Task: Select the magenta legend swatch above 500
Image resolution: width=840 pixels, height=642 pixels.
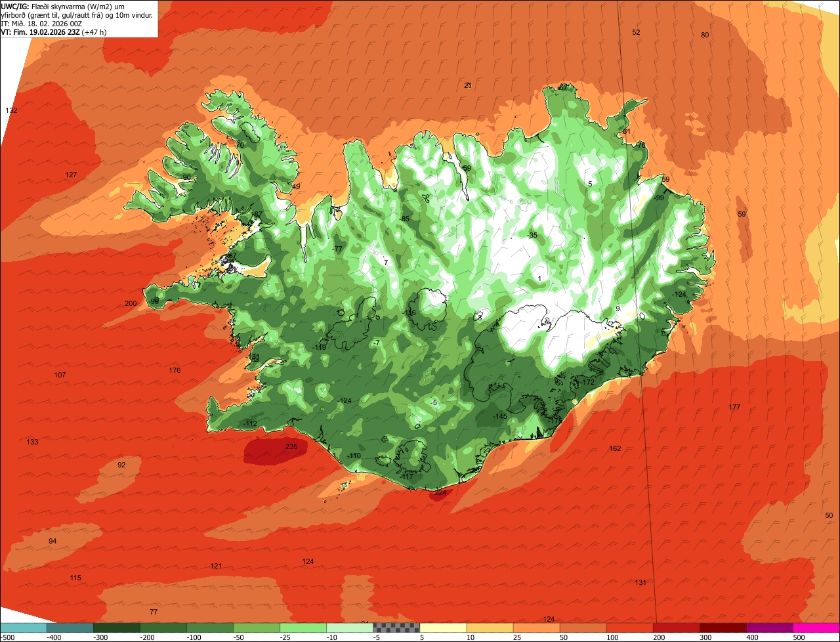Action: pos(816,628)
